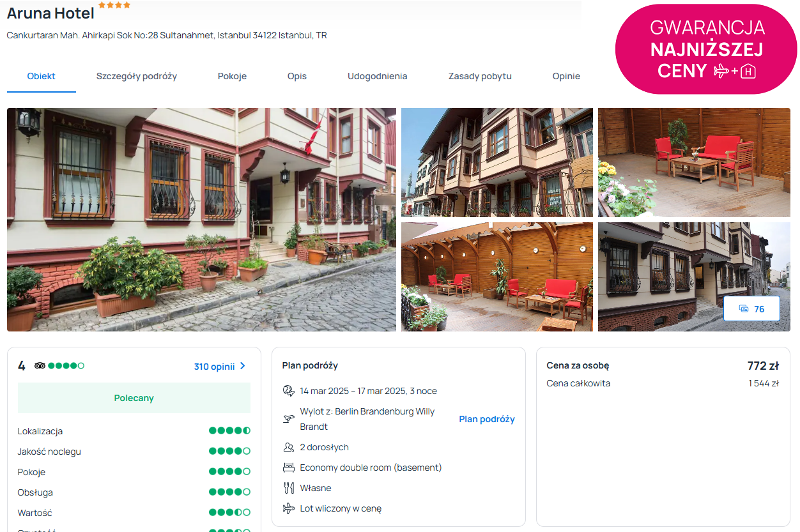Viewport: 800px width, 532px height.
Task: View the red chairs terrace thumbnail top right
Action: coord(694,162)
